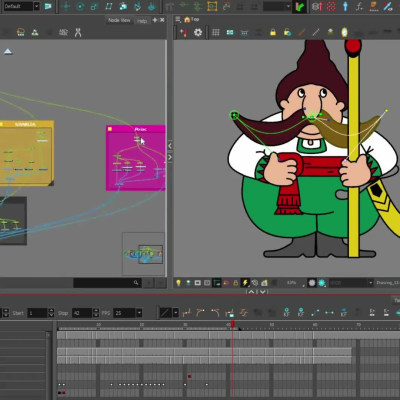Click the Node View navigator thumbnail
The width and height of the screenshot is (400, 400).
click(x=143, y=254)
